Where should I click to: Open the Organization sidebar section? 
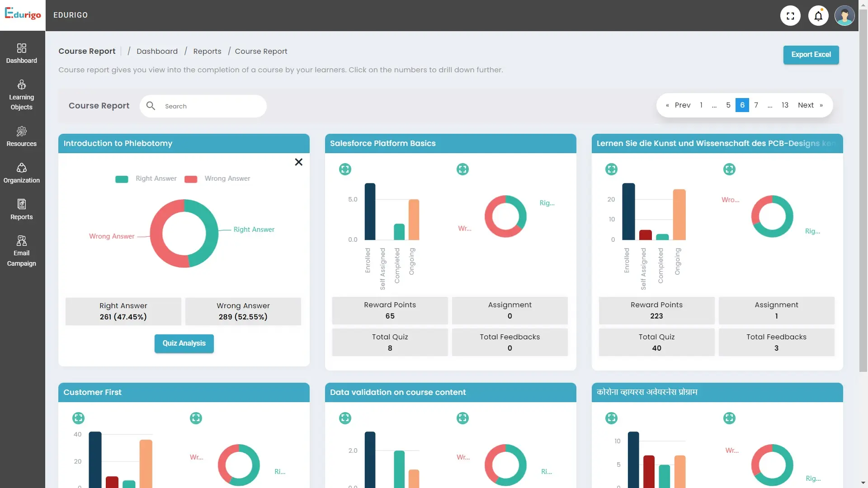point(22,173)
